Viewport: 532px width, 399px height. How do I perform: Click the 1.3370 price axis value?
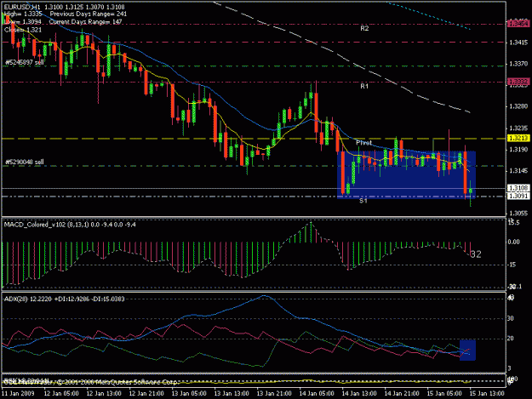(x=518, y=64)
